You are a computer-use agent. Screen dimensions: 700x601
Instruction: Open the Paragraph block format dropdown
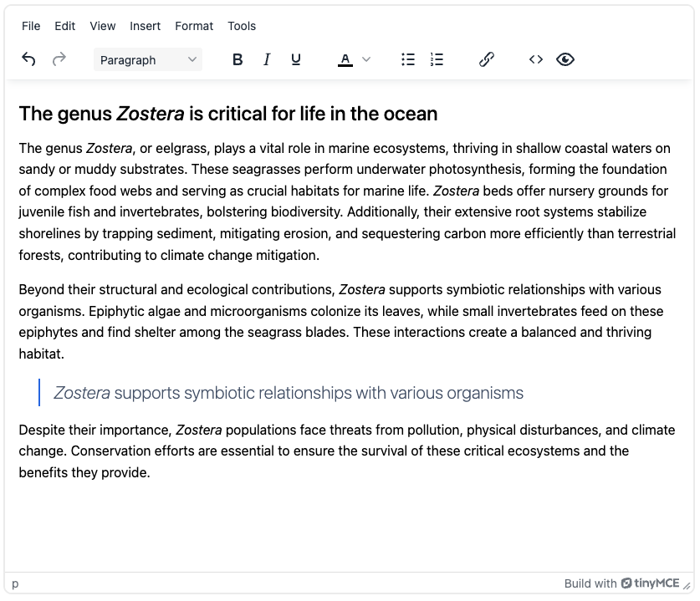coord(148,59)
